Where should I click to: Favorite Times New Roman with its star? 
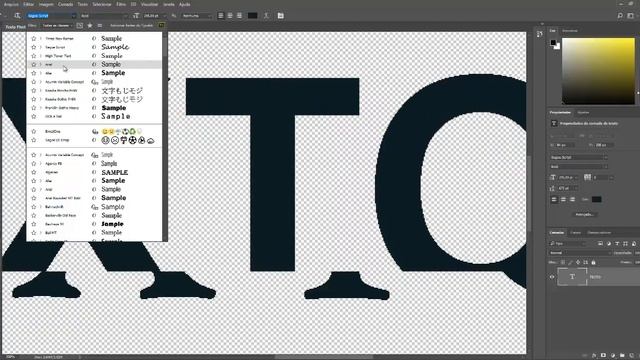click(34, 38)
